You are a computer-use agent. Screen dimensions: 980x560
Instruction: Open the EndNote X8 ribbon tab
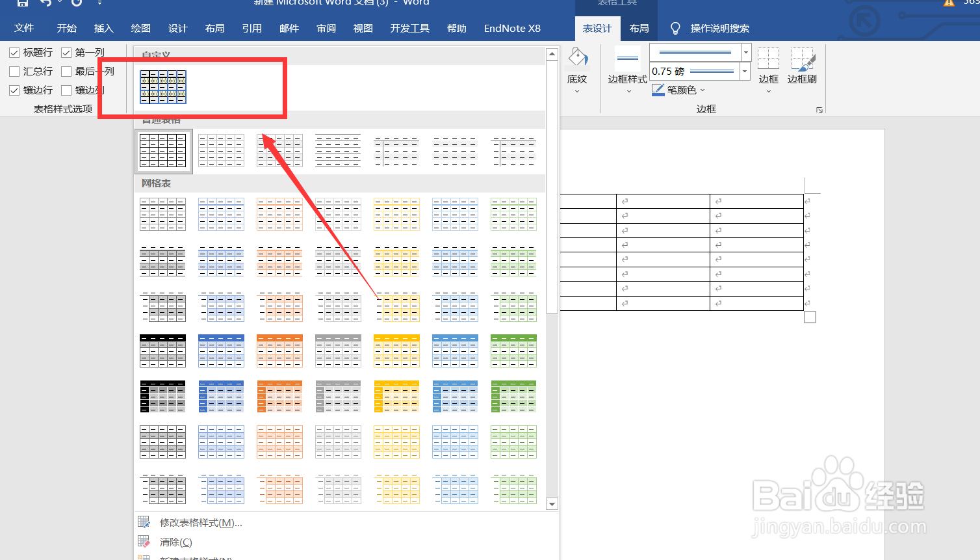pyautogui.click(x=512, y=28)
